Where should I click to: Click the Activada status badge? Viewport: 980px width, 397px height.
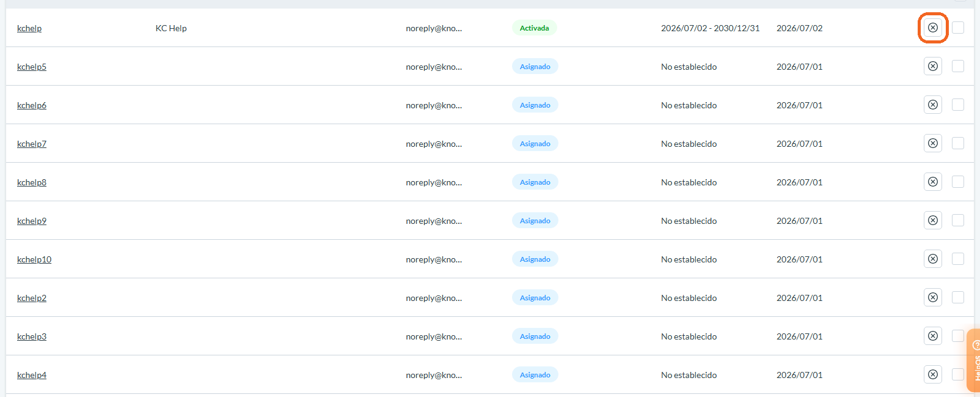pos(534,28)
